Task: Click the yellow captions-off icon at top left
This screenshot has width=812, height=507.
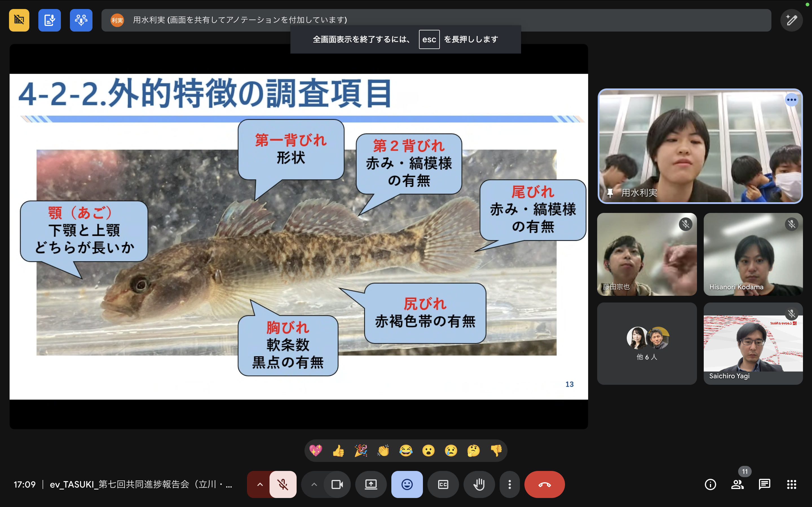Action: click(19, 20)
